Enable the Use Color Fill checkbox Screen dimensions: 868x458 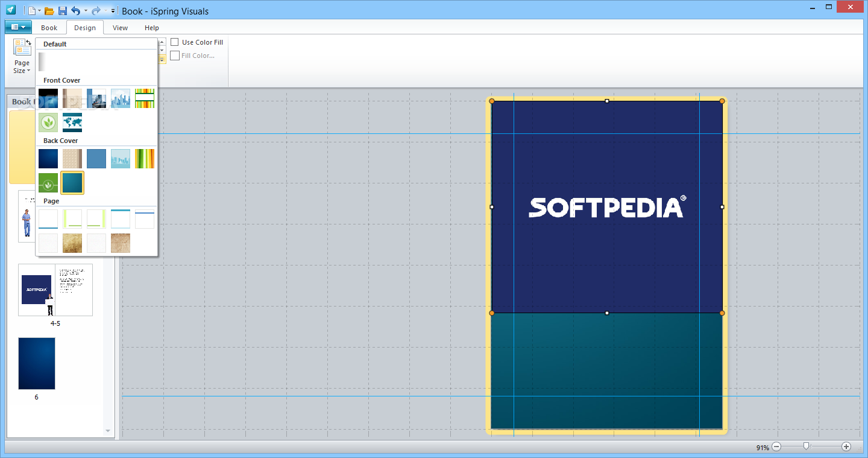tap(175, 42)
